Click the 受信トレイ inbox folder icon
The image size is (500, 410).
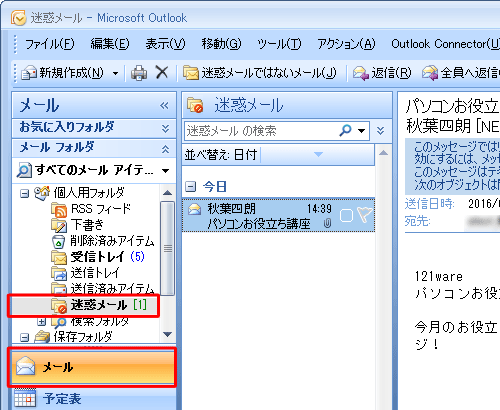point(59,257)
